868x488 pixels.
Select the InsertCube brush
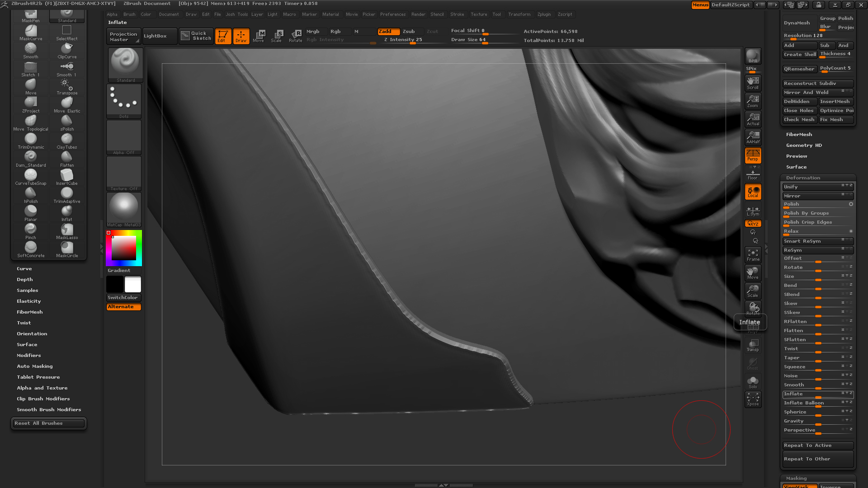[x=67, y=177]
